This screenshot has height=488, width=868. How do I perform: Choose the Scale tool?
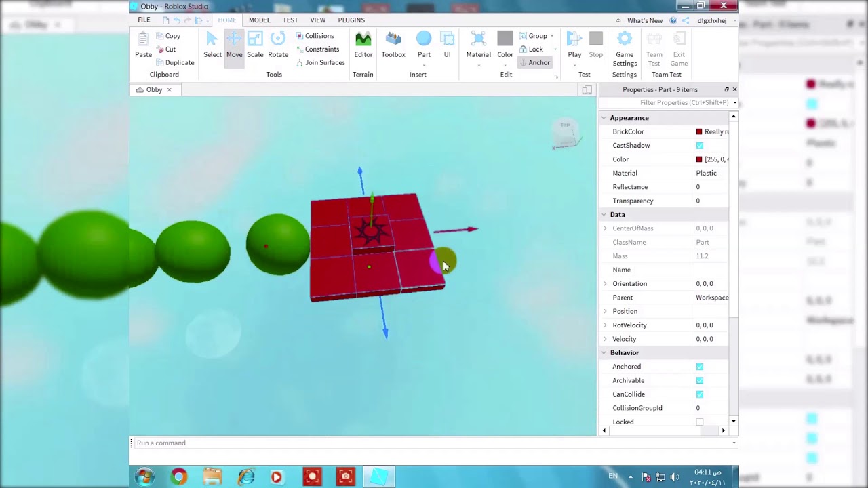tap(255, 45)
